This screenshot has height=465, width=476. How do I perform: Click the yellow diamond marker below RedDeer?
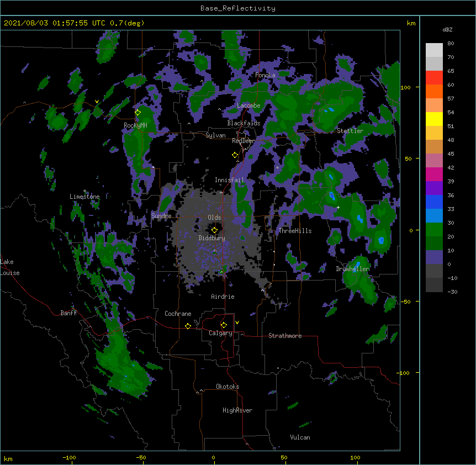pyautogui.click(x=235, y=155)
